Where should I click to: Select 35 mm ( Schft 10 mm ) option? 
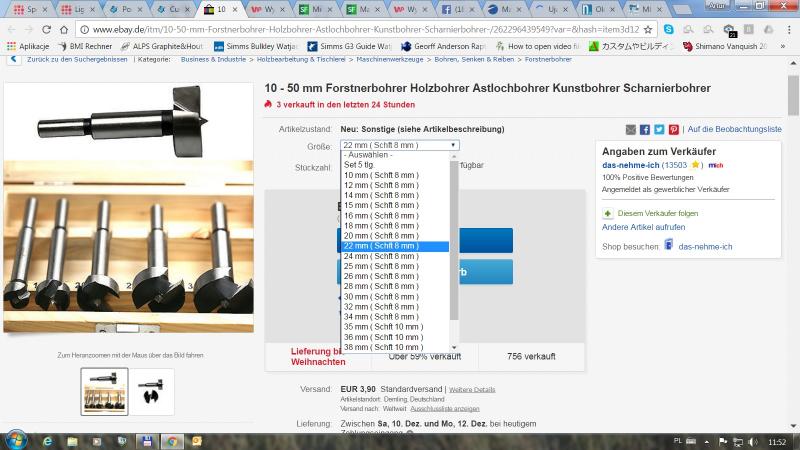[x=383, y=327]
